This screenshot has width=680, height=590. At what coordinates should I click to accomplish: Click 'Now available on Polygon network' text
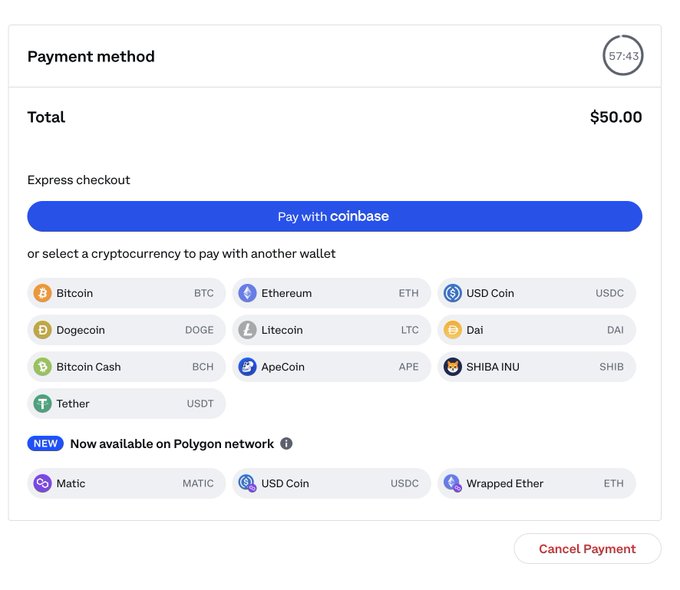pos(172,444)
